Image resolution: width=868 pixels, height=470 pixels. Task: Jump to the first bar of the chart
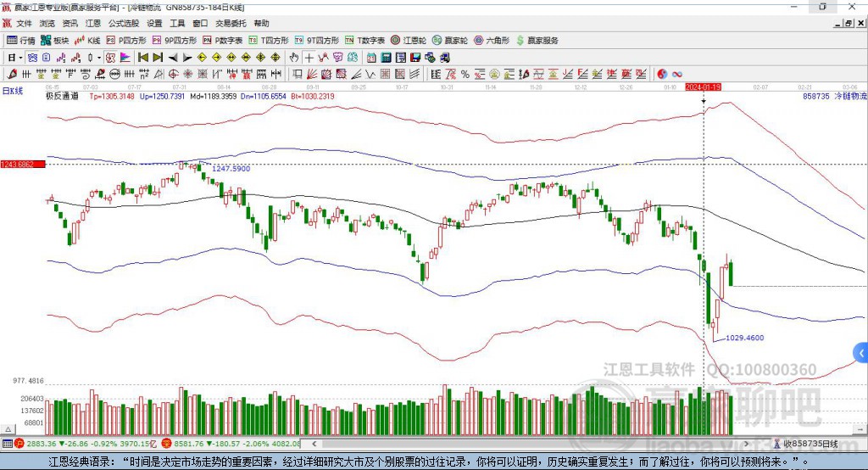(x=142, y=58)
